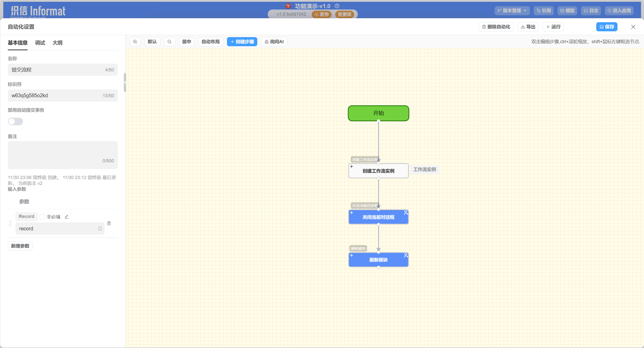
Task: Click the help question mark beside 功能演示-v1.0
Action: [337, 6]
